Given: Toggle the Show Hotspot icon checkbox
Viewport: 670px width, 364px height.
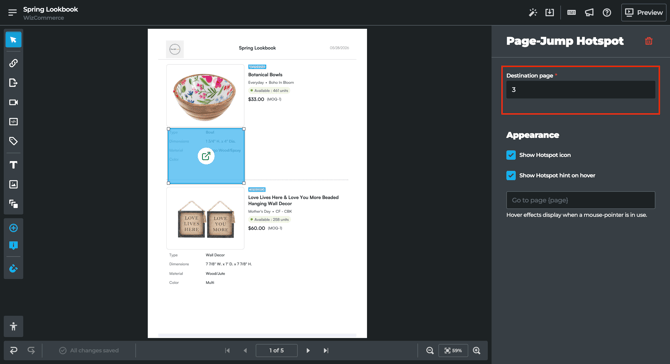Looking at the screenshot, I should 511,155.
